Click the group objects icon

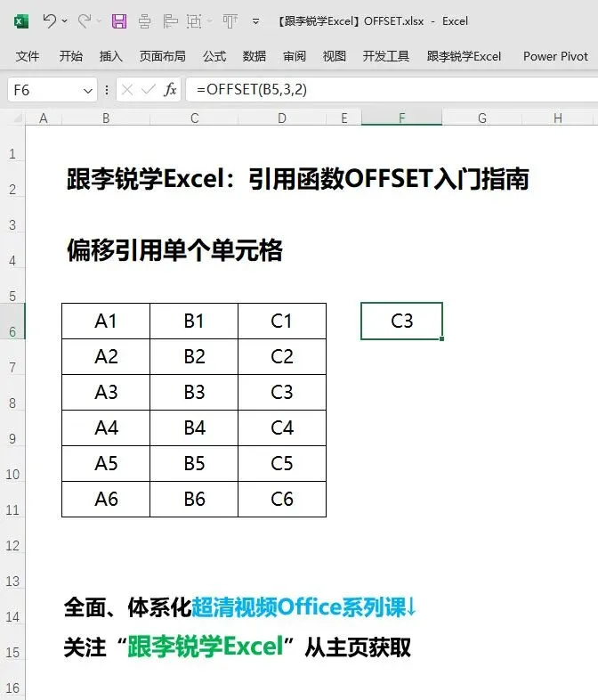[194, 21]
